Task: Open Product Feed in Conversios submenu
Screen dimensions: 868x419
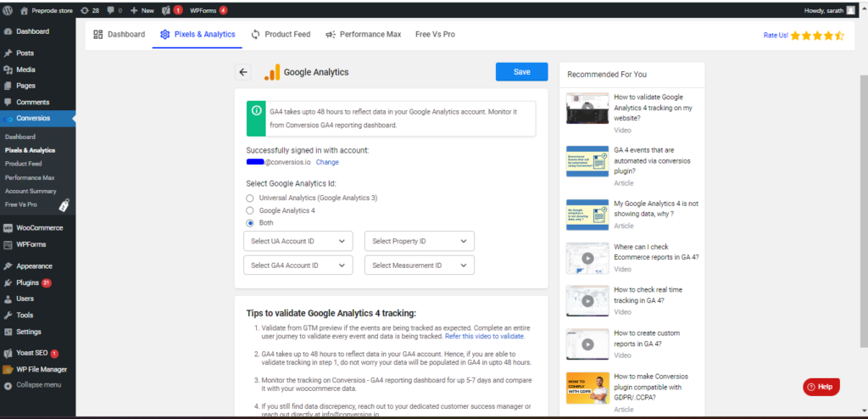Action: click(23, 164)
